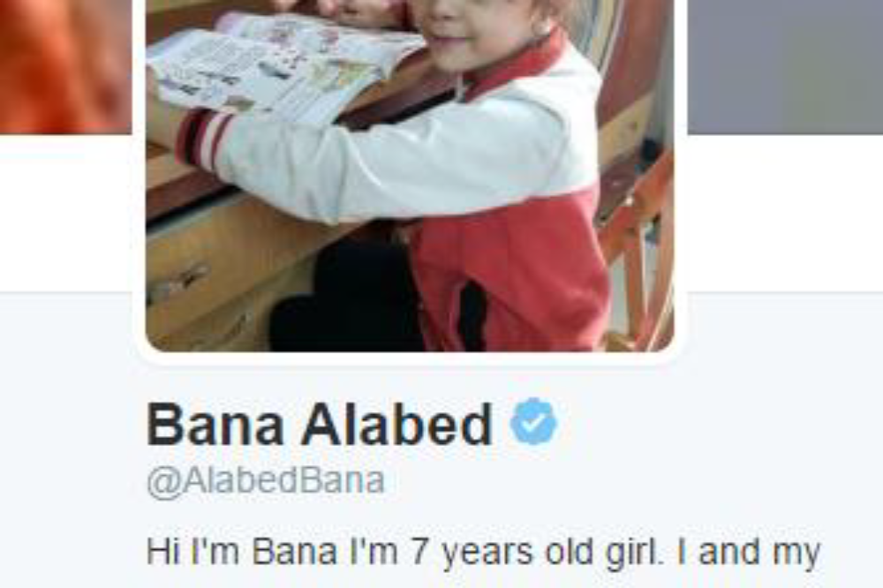Click the white bar left of the avatar
This screenshot has width=883, height=588.
[x=66, y=213]
